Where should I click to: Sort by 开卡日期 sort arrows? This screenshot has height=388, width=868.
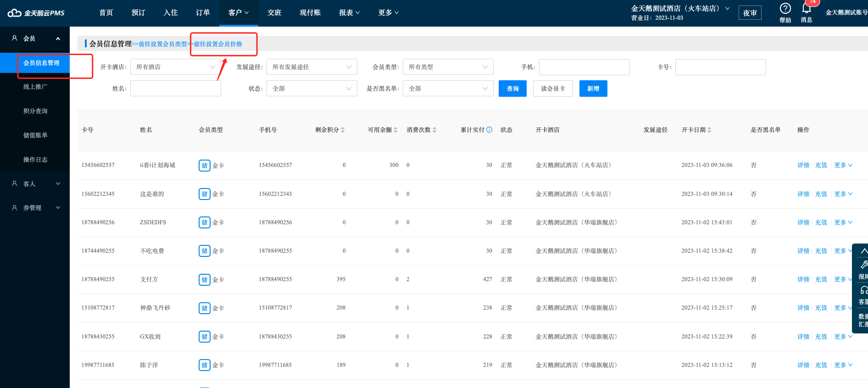tap(709, 130)
